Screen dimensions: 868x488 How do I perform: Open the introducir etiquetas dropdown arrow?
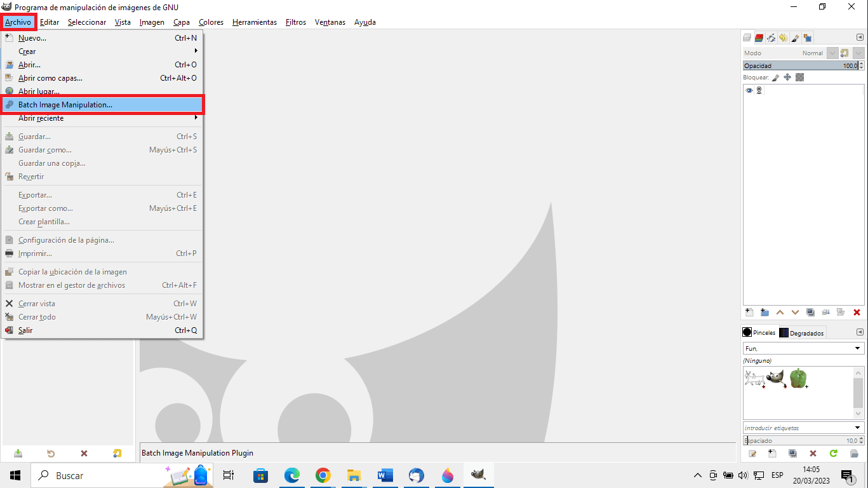pyautogui.click(x=858, y=428)
